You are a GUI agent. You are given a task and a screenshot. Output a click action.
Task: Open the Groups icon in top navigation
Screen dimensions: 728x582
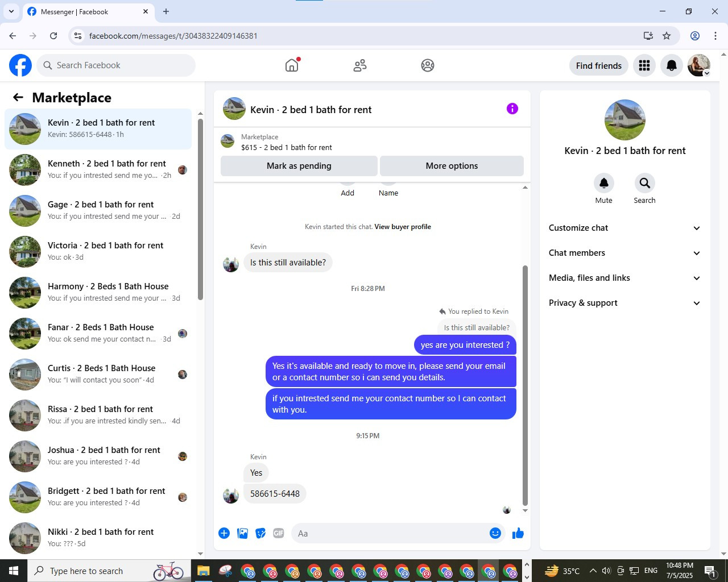(x=428, y=65)
